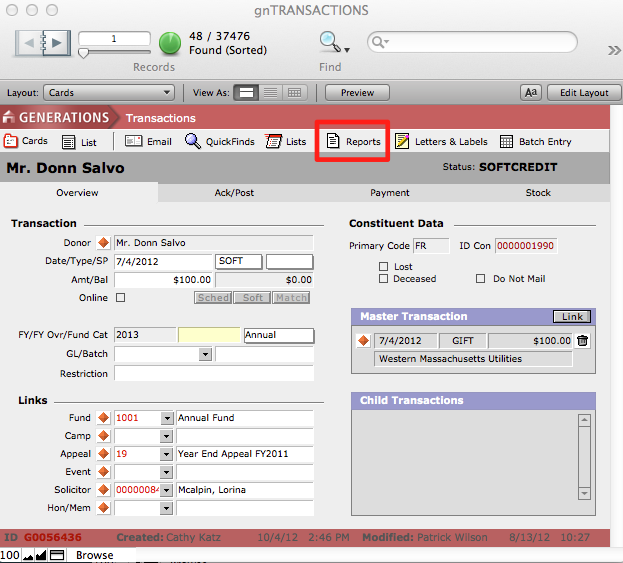Switch to the Ack/Post tab
The height and width of the screenshot is (563, 623).
234,193
